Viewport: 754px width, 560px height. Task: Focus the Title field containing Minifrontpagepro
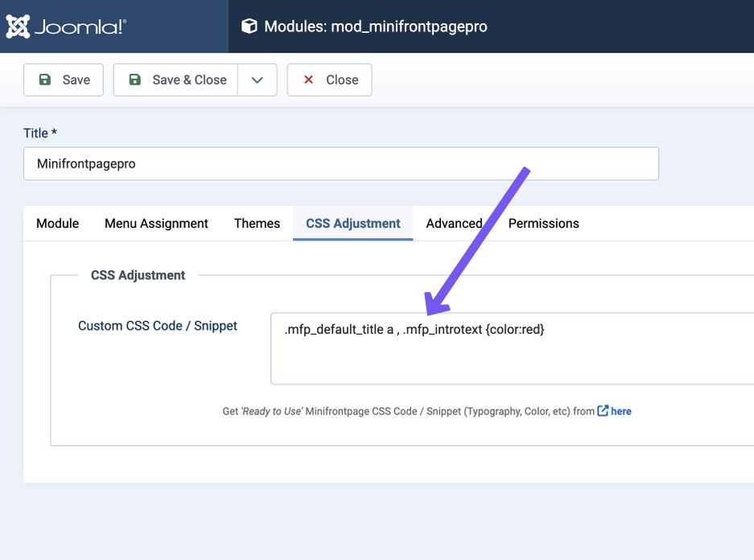click(340, 163)
